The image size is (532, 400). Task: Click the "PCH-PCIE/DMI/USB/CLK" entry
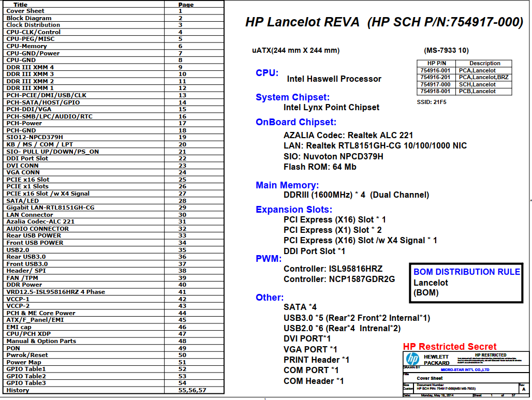tap(46, 95)
